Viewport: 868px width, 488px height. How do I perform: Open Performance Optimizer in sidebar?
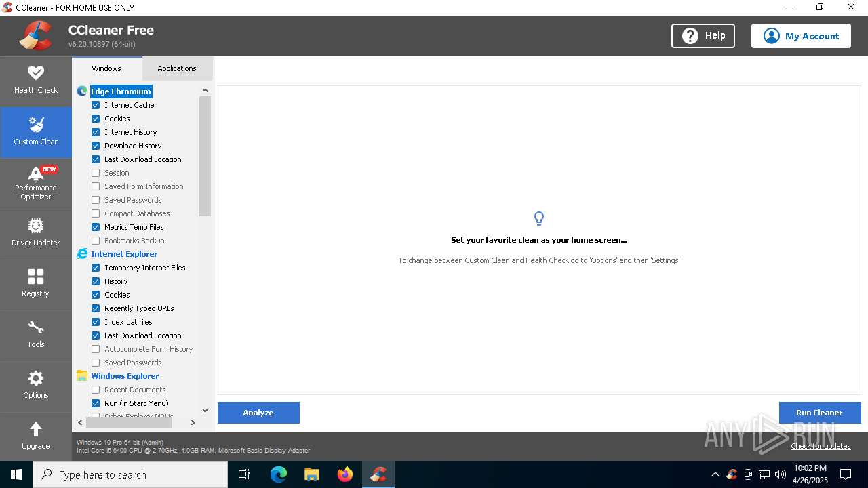click(x=36, y=183)
